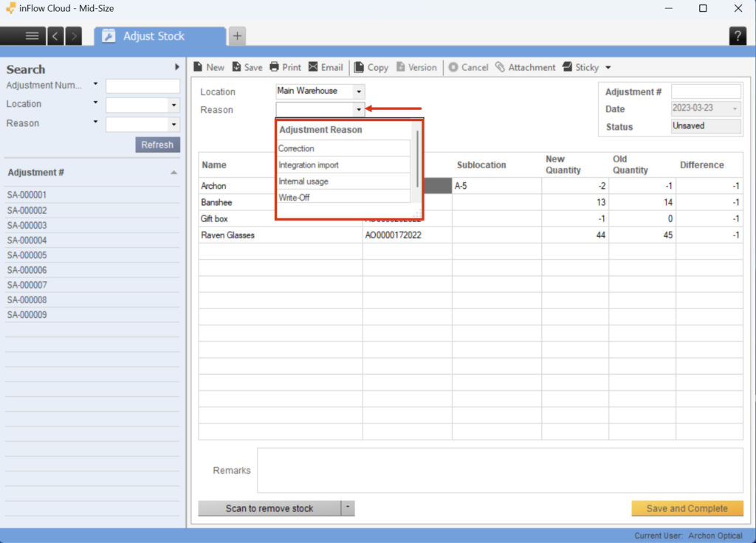756x543 pixels.
Task: Create a new adjustment with the New icon
Action: [209, 67]
